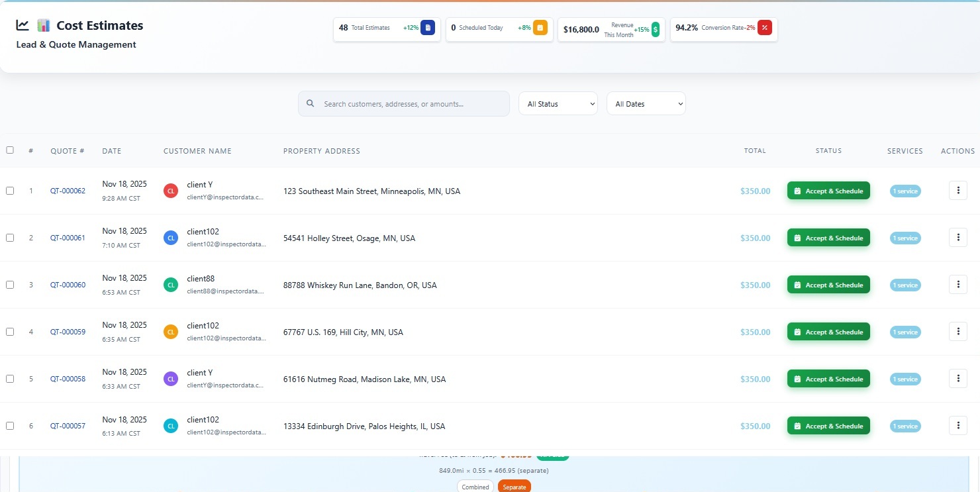
Task: Click the orange Scheduled Today calendar icon
Action: point(540,28)
